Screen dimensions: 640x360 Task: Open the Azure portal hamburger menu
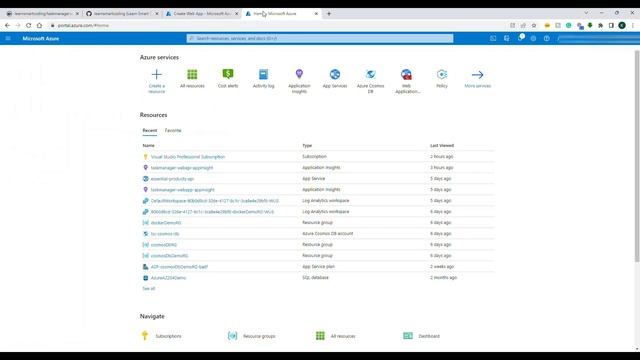coord(8,38)
